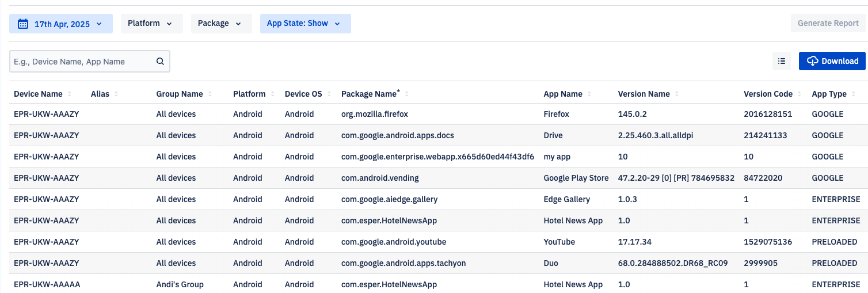
Task: Click version 68.0.284888502.DR68_RC09 cell
Action: point(673,263)
